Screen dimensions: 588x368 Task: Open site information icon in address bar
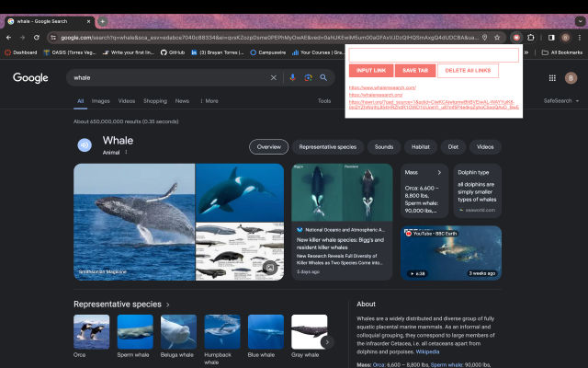point(53,38)
